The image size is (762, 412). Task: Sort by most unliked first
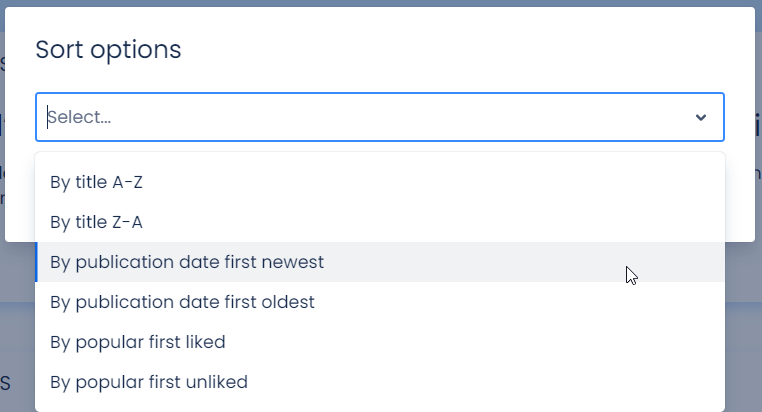pyautogui.click(x=149, y=382)
